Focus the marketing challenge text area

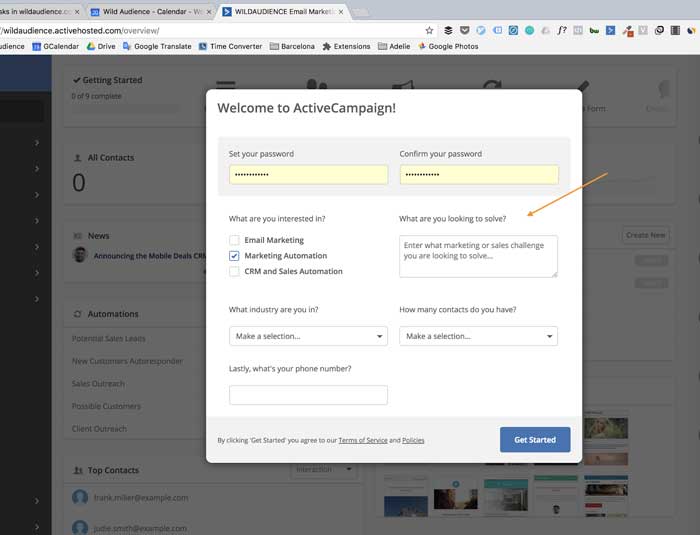point(479,256)
